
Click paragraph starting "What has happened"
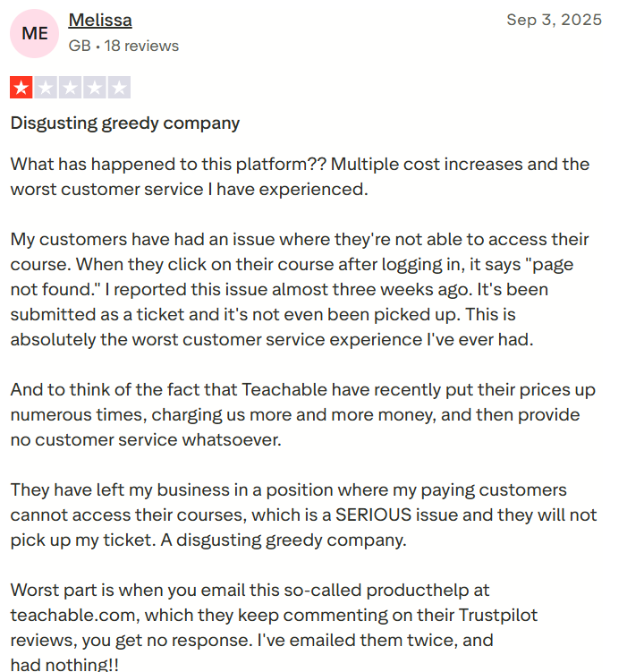(300, 176)
